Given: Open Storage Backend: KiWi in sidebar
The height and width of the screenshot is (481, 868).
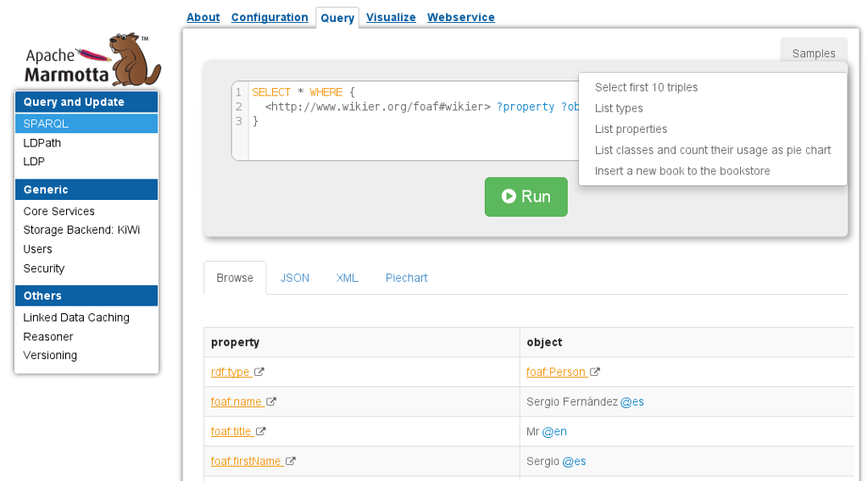Looking at the screenshot, I should tap(81, 230).
